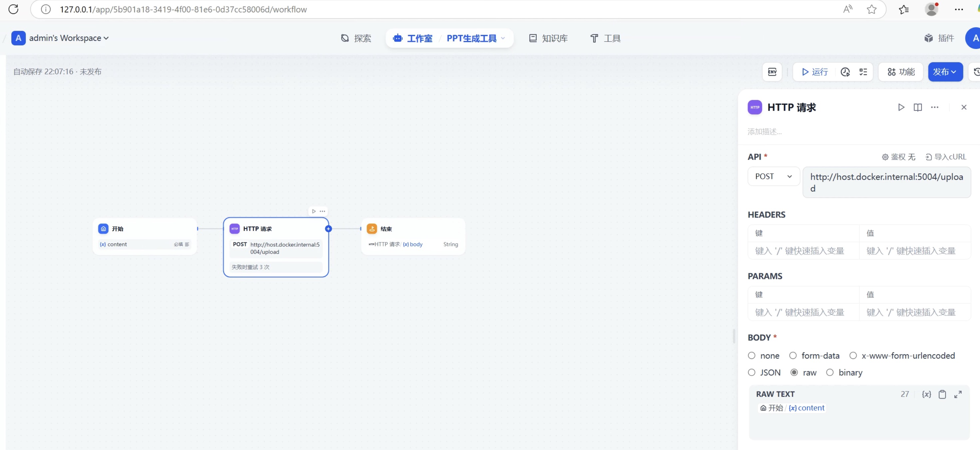
Task: Choose the binary body radio button
Action: pos(830,372)
